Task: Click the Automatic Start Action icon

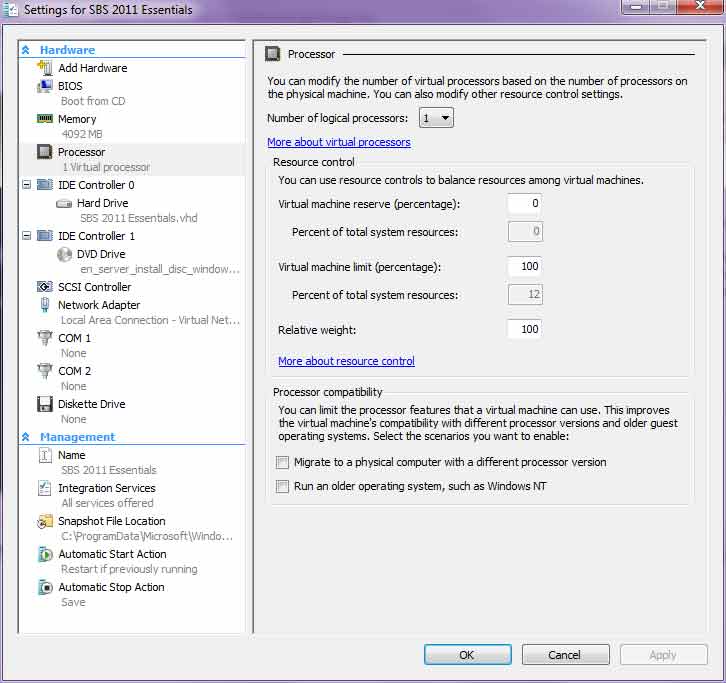Action: click(45, 554)
